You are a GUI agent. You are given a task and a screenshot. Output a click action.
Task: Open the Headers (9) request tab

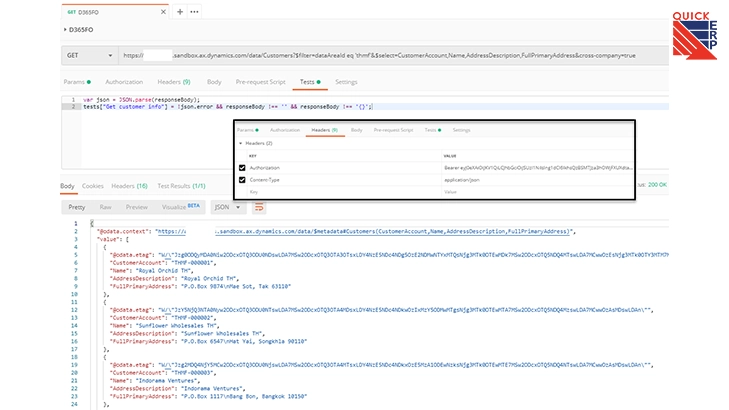174,82
